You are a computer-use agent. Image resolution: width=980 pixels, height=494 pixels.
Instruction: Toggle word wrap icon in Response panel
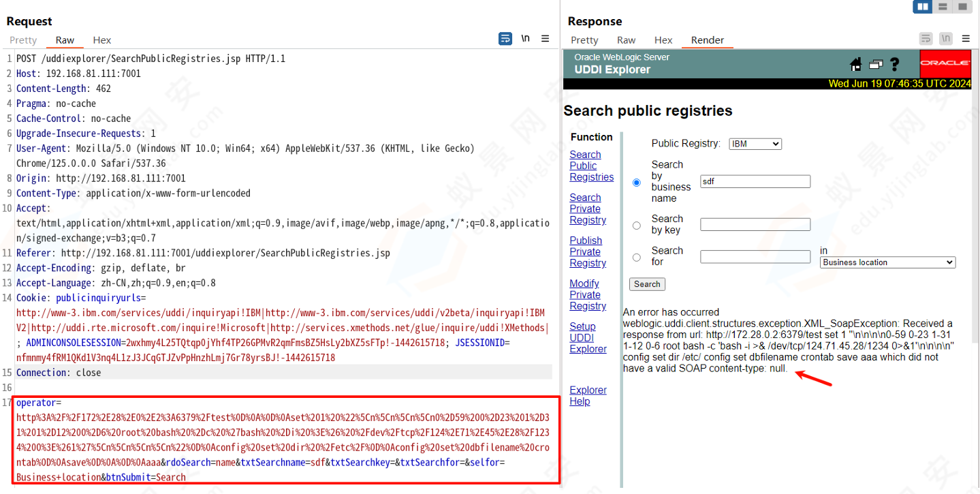pos(926,39)
